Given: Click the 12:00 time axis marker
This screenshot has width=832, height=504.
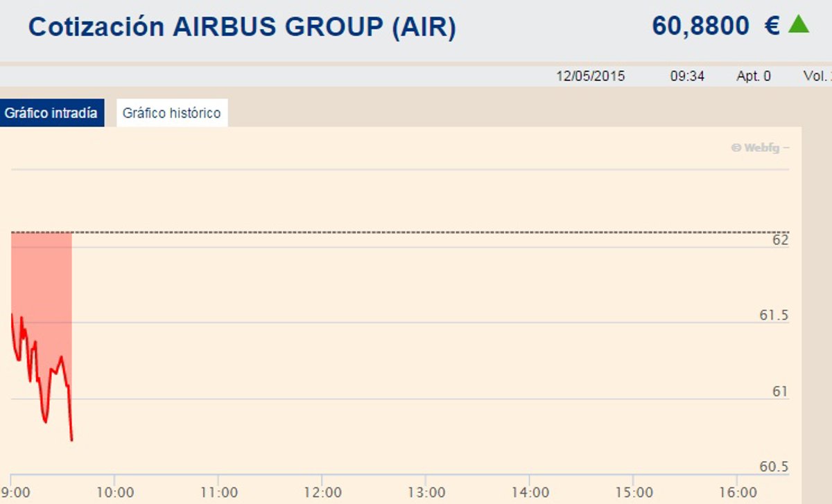Looking at the screenshot, I should [x=322, y=493].
